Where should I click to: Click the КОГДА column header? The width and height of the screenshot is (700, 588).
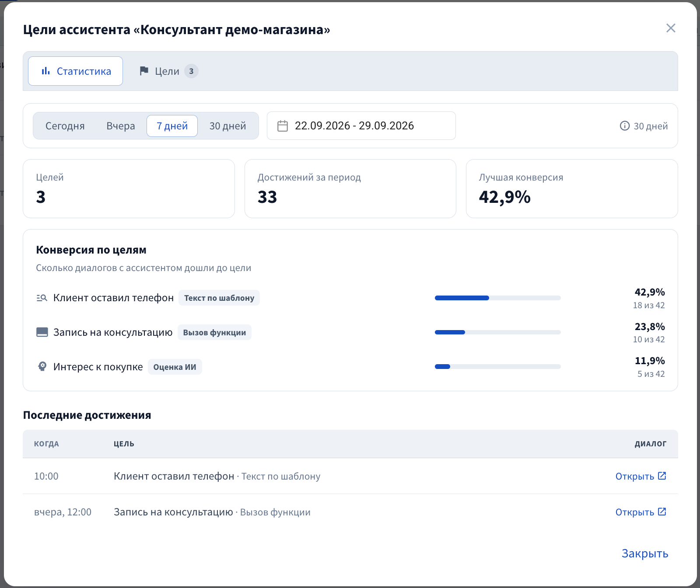tap(46, 444)
